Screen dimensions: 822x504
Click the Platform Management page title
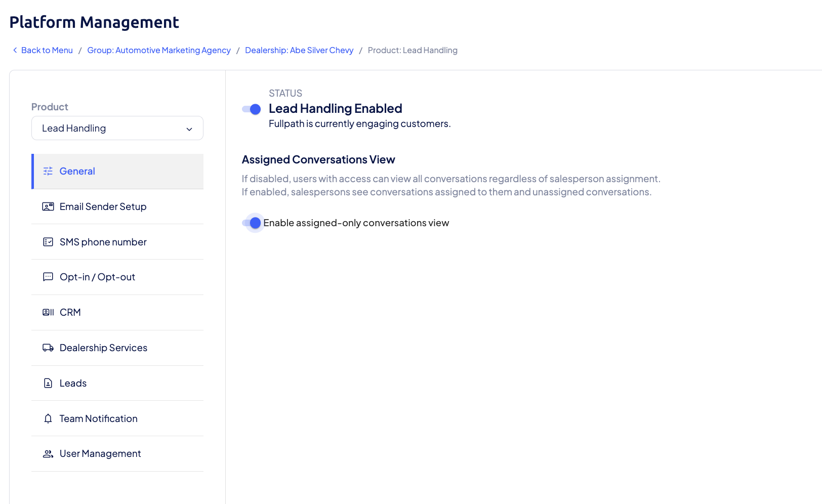pos(94,22)
